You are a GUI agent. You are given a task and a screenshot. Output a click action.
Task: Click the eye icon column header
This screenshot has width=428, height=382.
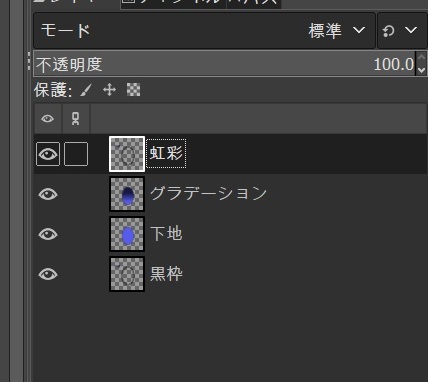(x=48, y=119)
